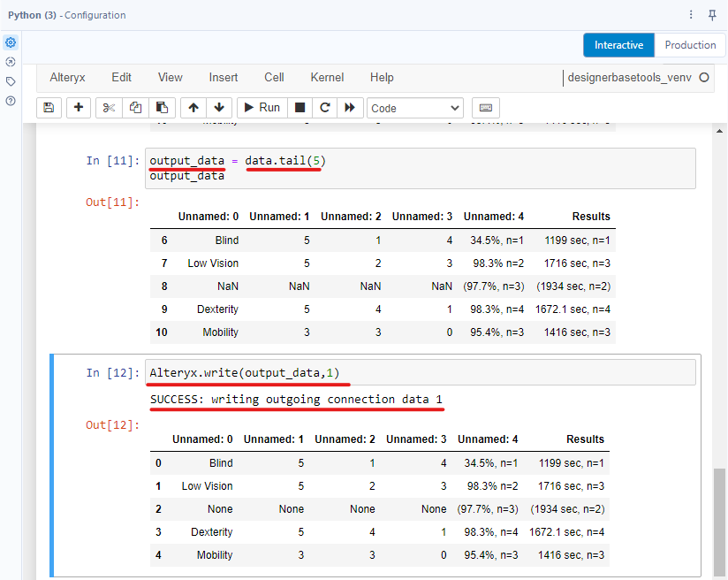Insert a cell below with plus icon

click(x=79, y=108)
